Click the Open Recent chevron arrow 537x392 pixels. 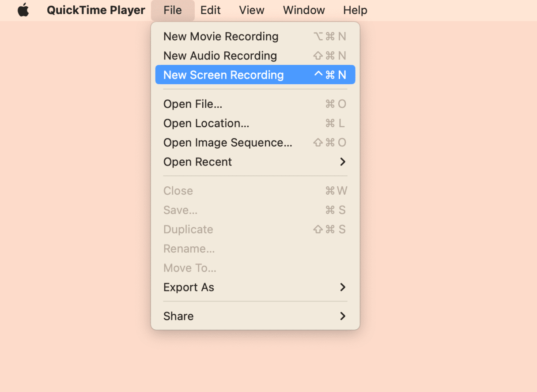(342, 162)
